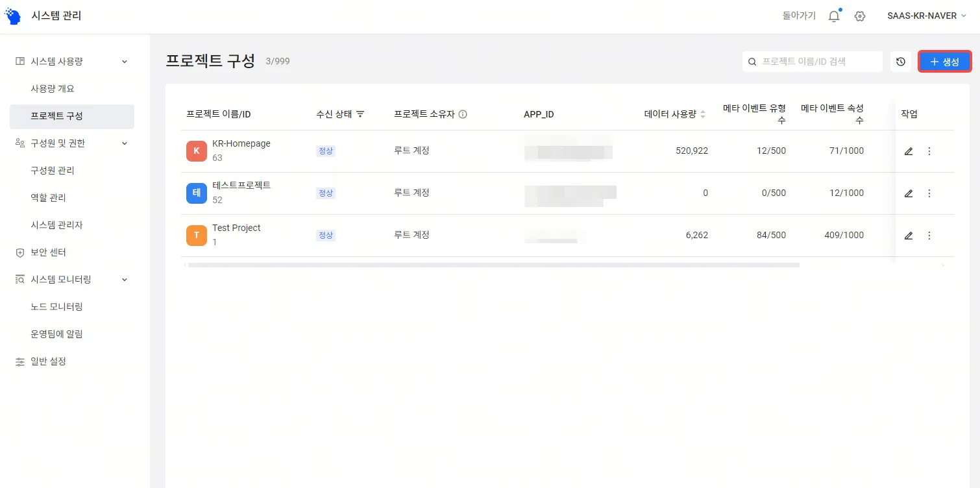Click meta event type count 84/500
Screen dimensions: 980x488
[x=771, y=235]
